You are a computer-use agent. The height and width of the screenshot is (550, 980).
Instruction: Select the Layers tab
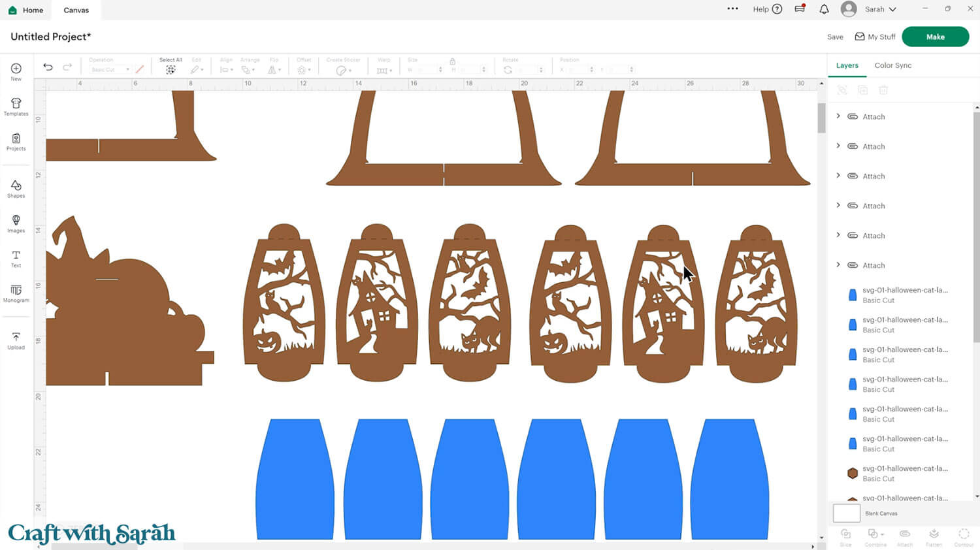pyautogui.click(x=847, y=65)
